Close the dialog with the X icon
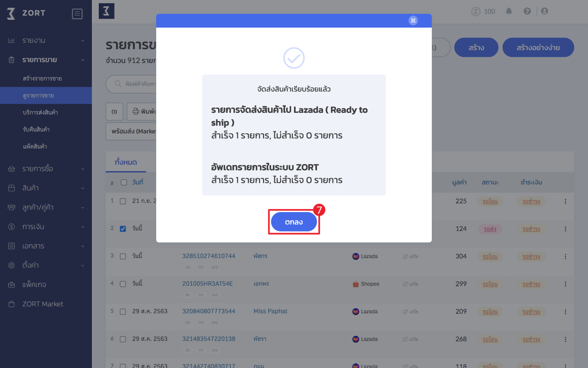 [413, 20]
